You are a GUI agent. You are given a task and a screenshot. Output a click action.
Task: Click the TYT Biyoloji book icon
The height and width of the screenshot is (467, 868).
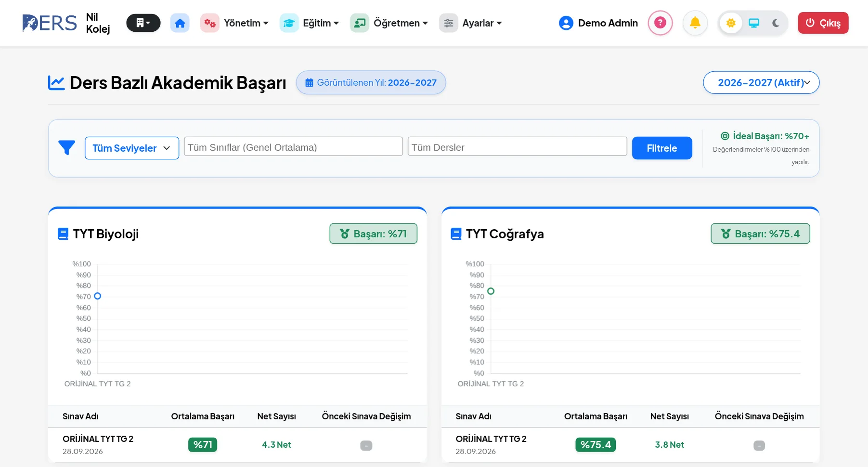point(63,234)
